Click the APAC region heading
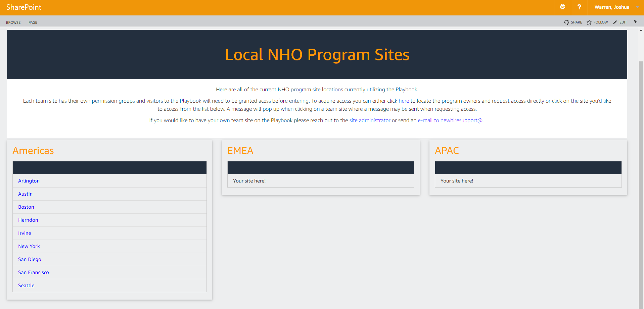644x309 pixels. tap(447, 151)
